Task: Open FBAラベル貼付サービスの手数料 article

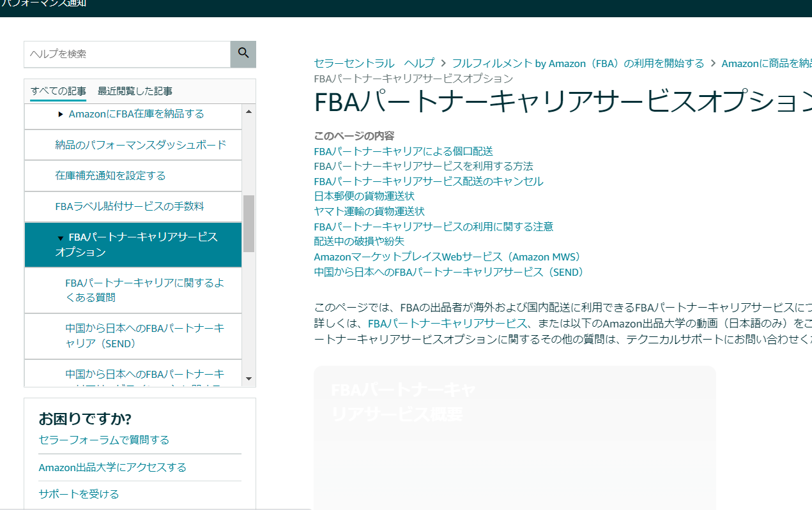Action: point(130,207)
